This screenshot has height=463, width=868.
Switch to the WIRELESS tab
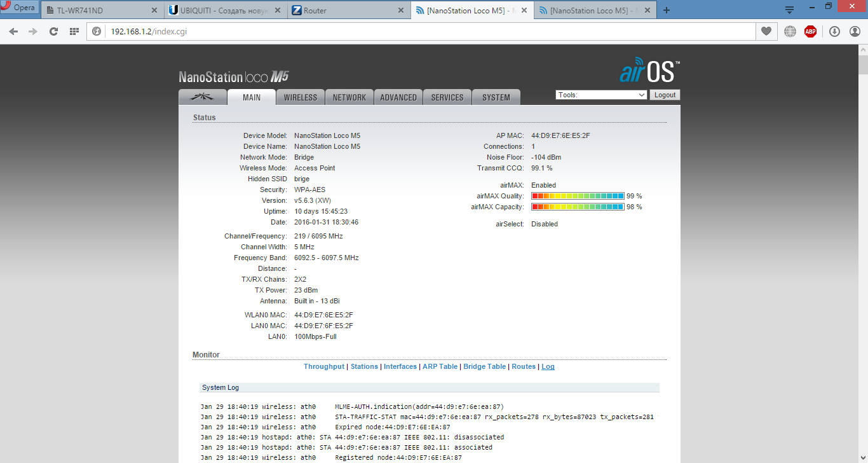[300, 97]
